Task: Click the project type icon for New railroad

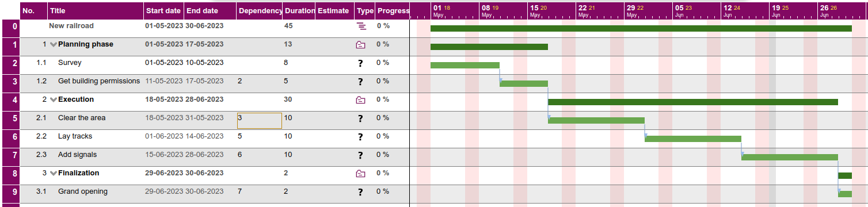Action: [x=361, y=26]
